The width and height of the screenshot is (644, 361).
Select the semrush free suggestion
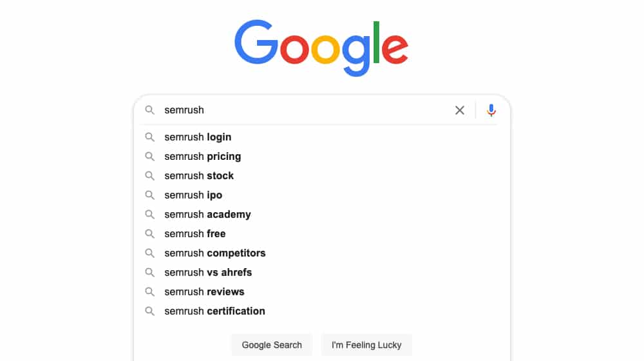[x=321, y=233]
